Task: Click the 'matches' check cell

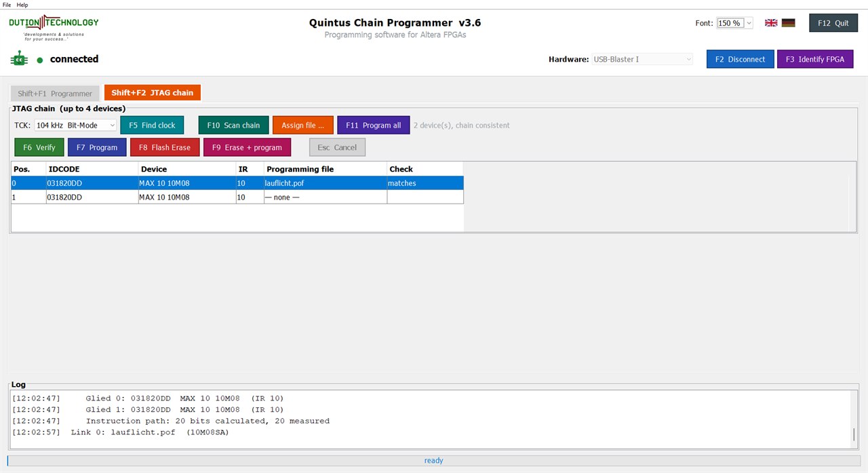Action: click(x=425, y=183)
